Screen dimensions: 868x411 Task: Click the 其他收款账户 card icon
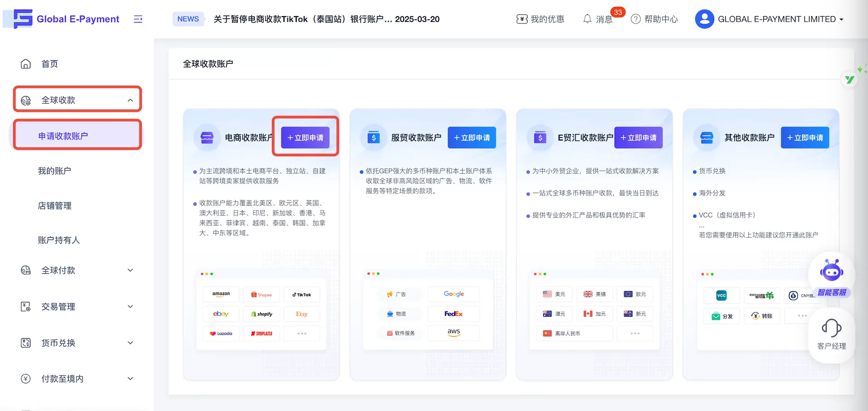click(707, 138)
